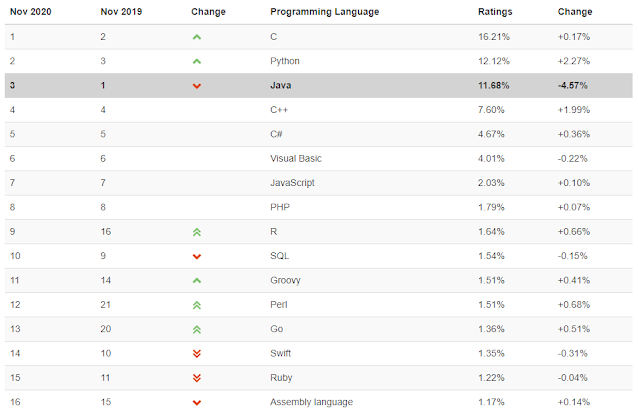Click the Visual Basic language entry

pos(296,159)
